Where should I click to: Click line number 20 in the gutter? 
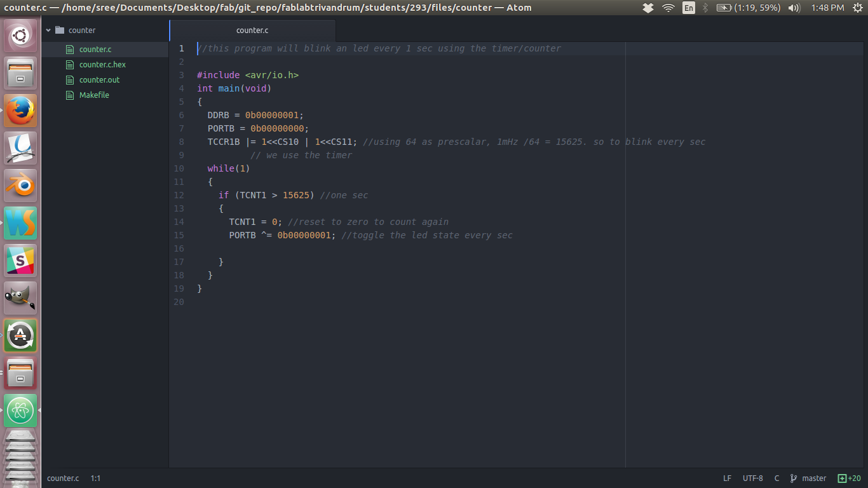179,302
